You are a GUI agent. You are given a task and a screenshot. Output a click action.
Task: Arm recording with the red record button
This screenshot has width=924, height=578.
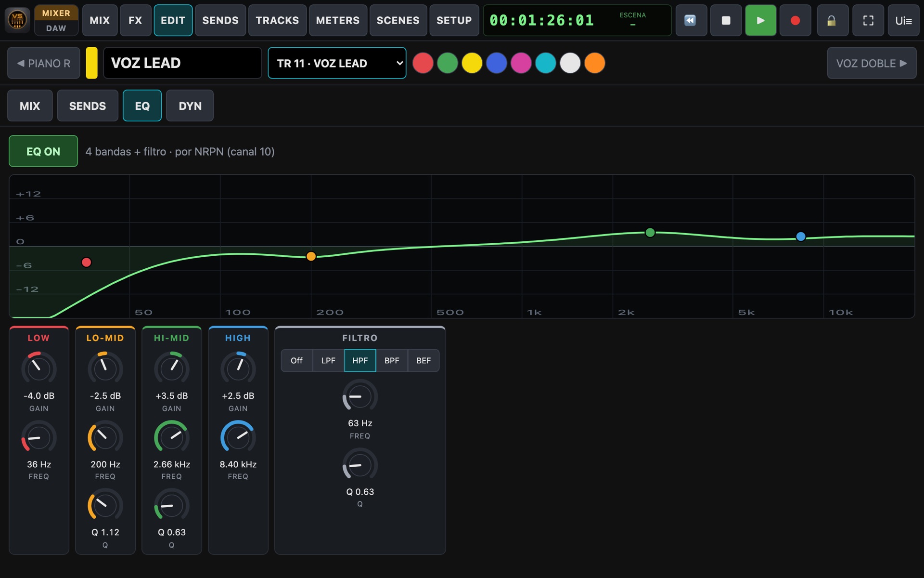795,20
